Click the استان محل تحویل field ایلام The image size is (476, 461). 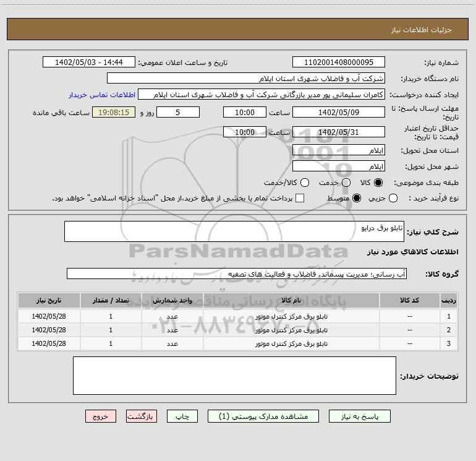coord(339,150)
